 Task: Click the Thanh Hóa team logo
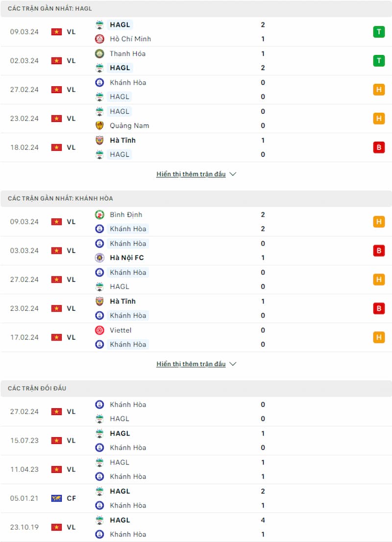pos(99,53)
